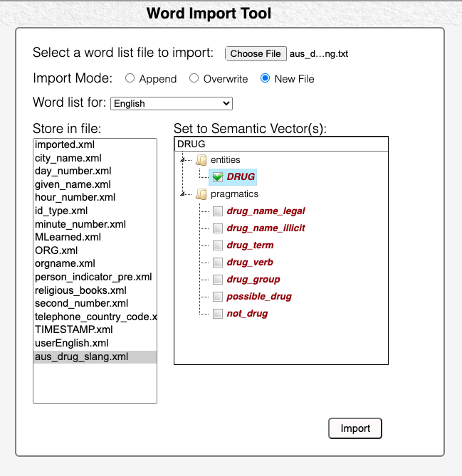Enable the drug_name_illicit vector checkbox
Viewport: 462px width, 476px height.
pos(218,228)
